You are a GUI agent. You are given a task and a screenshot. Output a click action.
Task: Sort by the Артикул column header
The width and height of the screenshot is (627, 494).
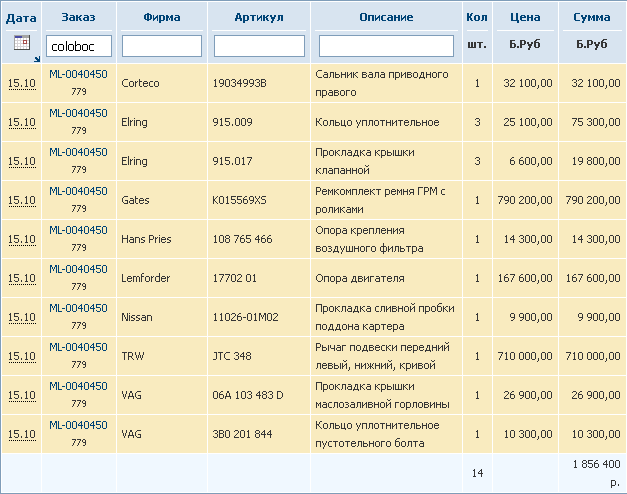[x=259, y=17]
